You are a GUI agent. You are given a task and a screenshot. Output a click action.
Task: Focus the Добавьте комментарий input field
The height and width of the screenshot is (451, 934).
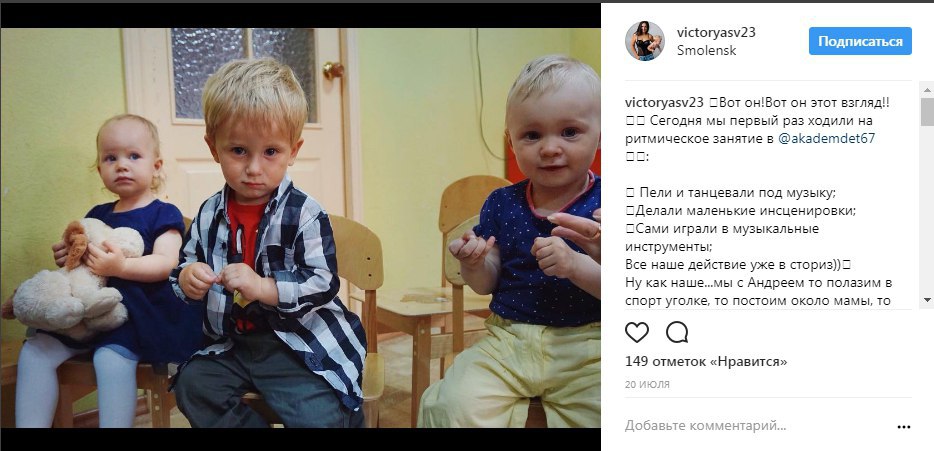756,426
